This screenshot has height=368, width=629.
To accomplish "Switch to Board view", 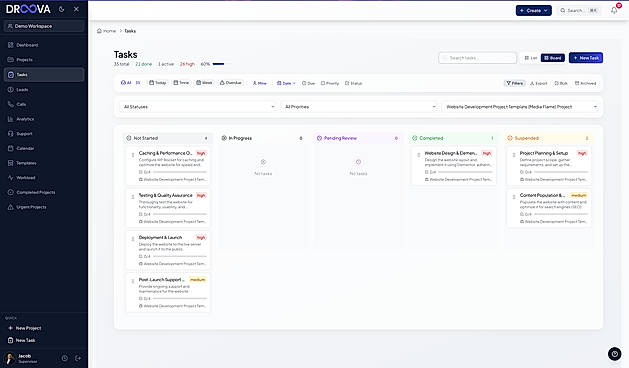I will pos(553,58).
